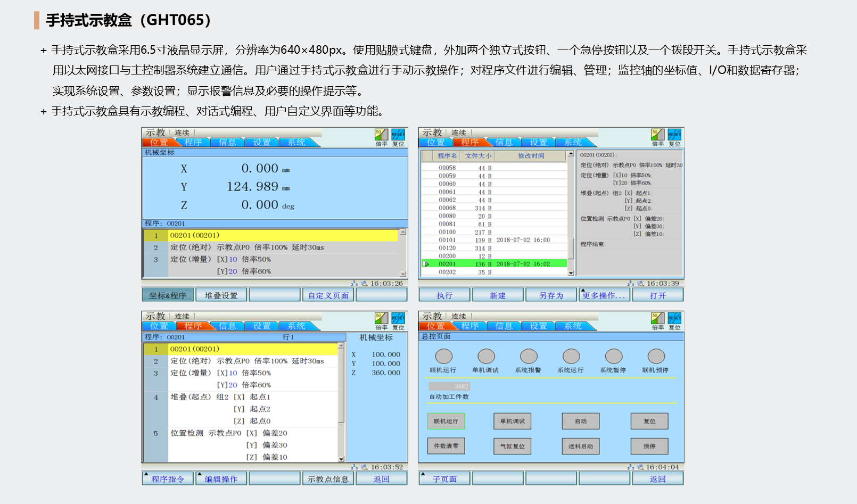Open the 信息 tab in the 机械坐标 screen
857x504 pixels.
click(227, 142)
